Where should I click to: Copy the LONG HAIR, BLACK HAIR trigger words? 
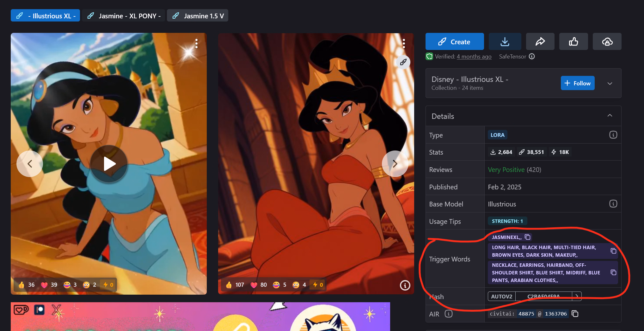point(613,251)
